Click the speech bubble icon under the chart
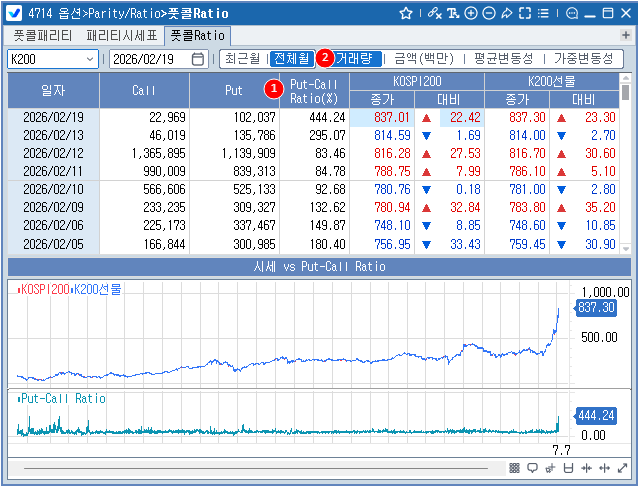This screenshot has height=487, width=639. point(532,468)
